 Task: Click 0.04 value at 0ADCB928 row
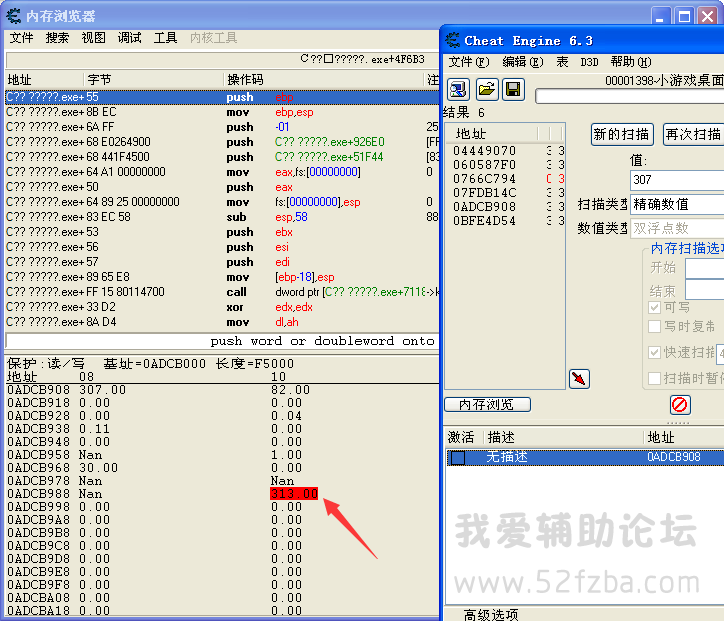tap(286, 416)
